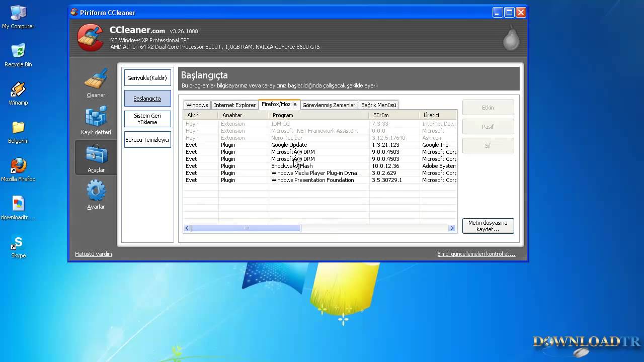
Task: Open the Belgerim folder icon
Action: [x=18, y=128]
